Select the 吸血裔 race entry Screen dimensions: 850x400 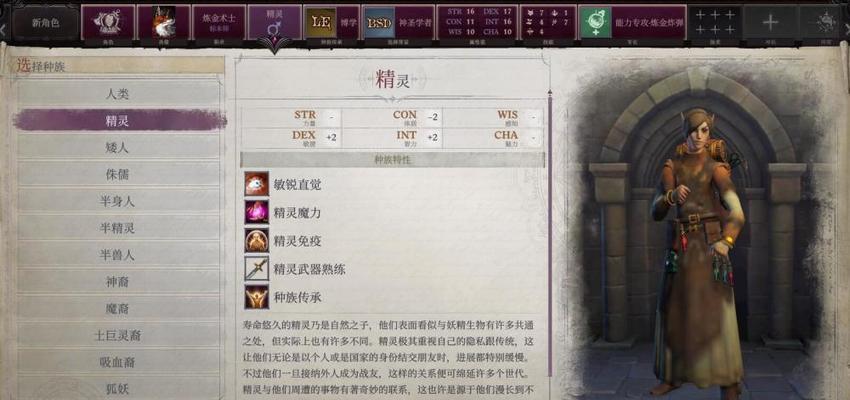point(118,362)
